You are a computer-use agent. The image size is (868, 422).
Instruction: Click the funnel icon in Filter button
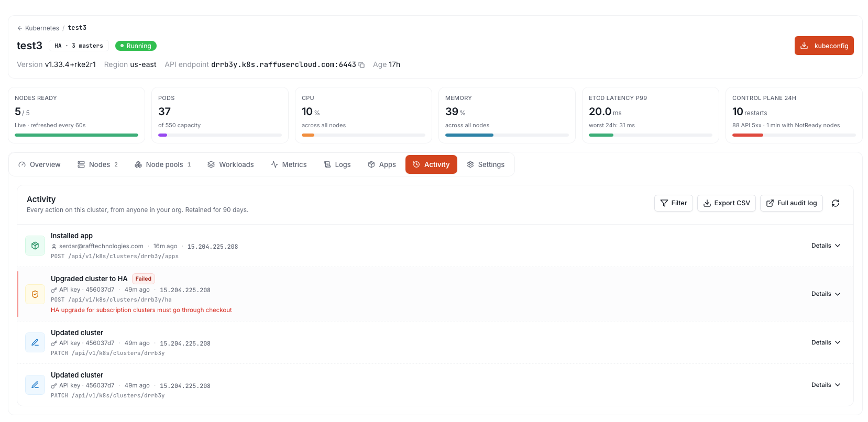(664, 203)
